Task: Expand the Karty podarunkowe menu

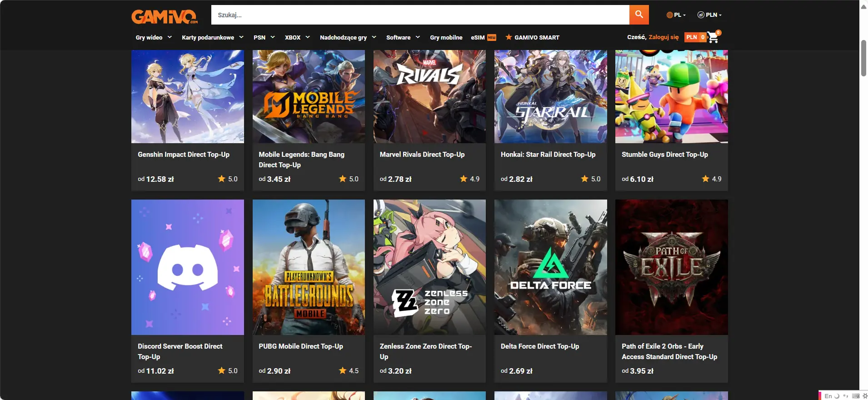Action: click(x=213, y=37)
